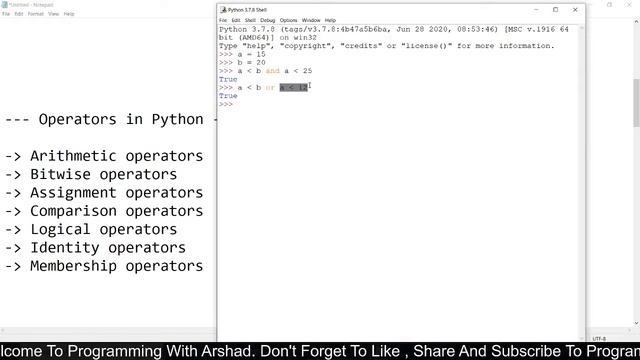Click the highlighted selection after 'or'
The height and width of the screenshot is (360, 640).
click(x=293, y=87)
